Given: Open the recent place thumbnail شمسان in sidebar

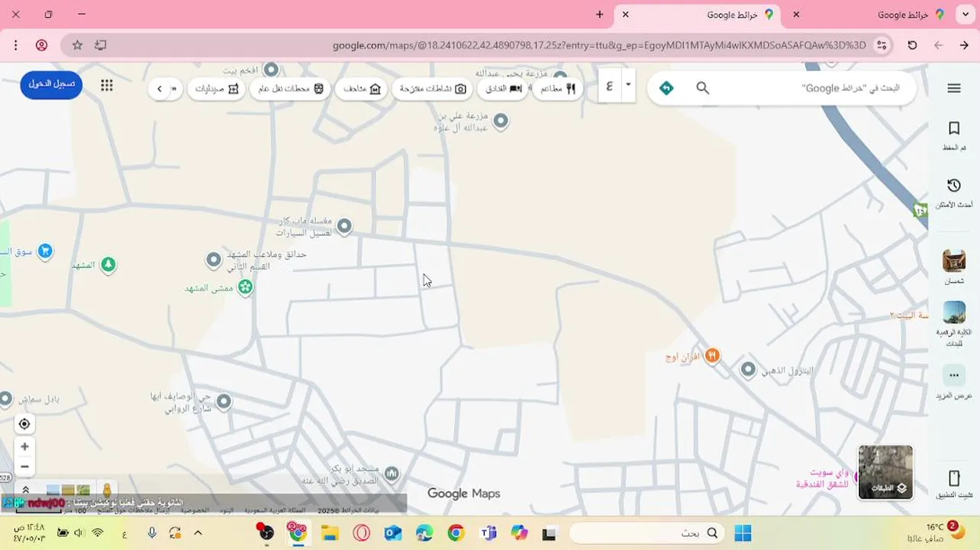Looking at the screenshot, I should pyautogui.click(x=953, y=260).
